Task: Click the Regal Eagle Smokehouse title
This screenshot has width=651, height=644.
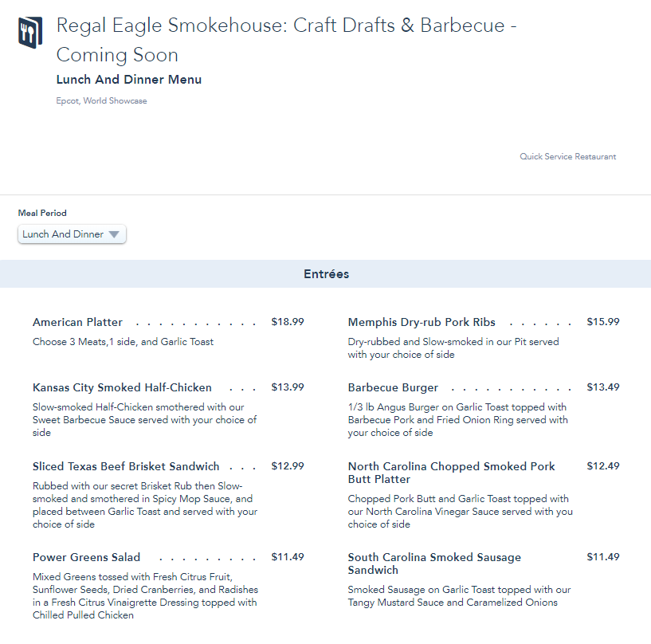Action: 286,40
